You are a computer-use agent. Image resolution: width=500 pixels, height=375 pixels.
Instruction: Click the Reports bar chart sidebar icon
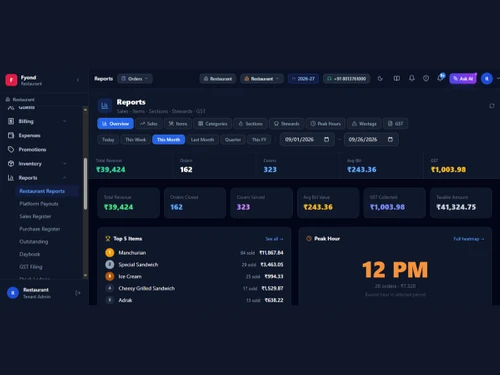[11, 178]
